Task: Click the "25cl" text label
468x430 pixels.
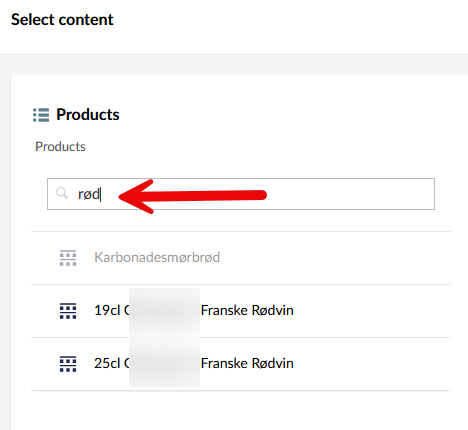Action: point(107,363)
